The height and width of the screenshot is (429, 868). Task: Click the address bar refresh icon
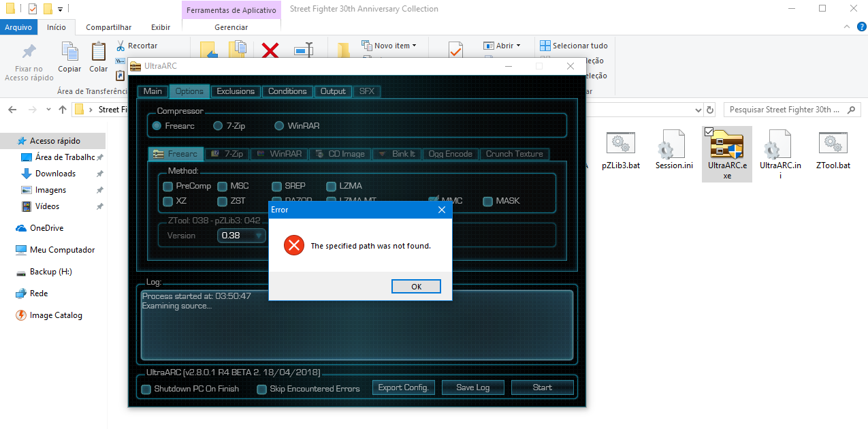(x=710, y=110)
